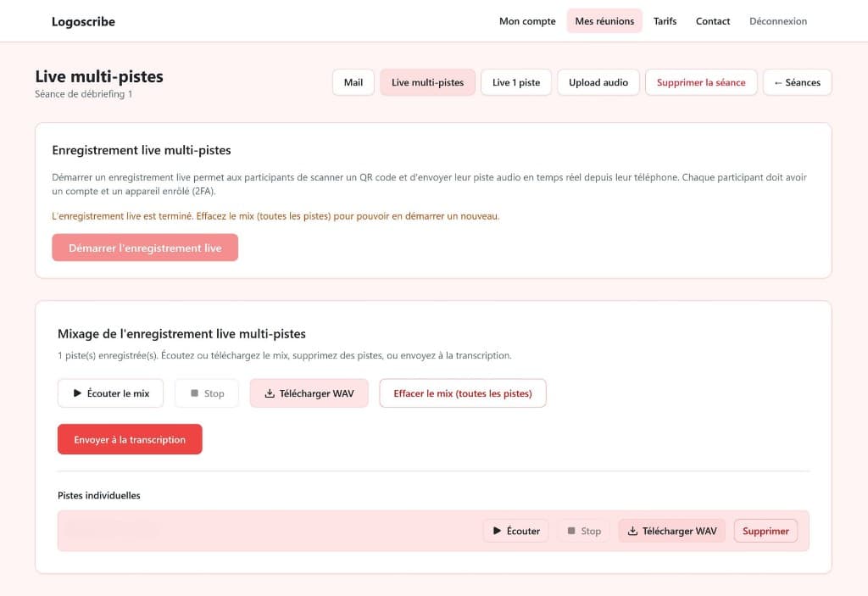Click the Logoscribe brand logo

point(82,21)
